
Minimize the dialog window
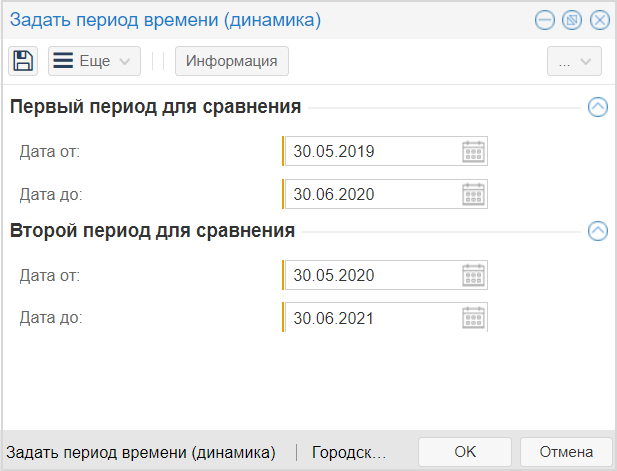click(x=545, y=20)
